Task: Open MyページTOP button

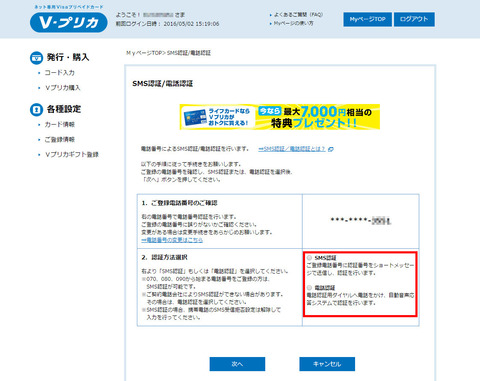Action: (367, 19)
